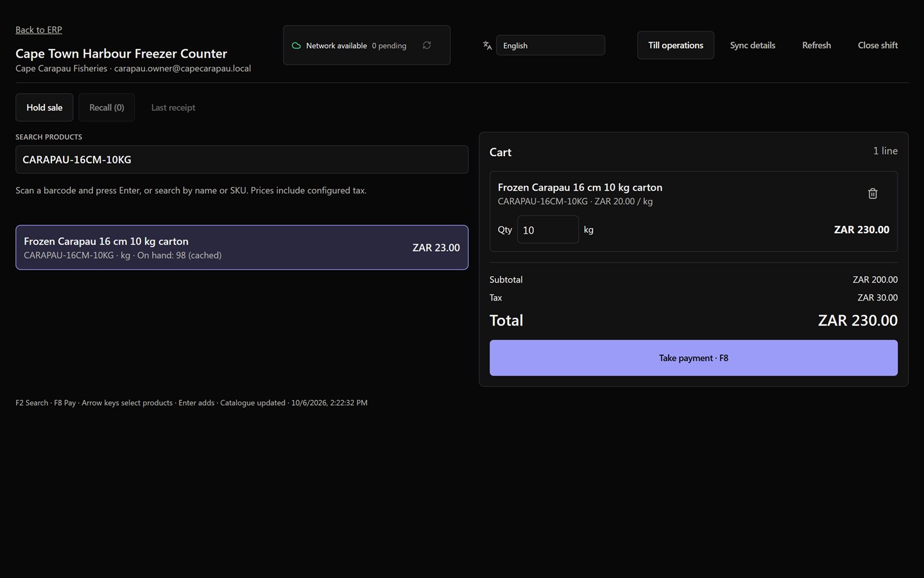Delete Frozen Carapau line with trash icon
924x578 pixels.
pyautogui.click(x=873, y=193)
